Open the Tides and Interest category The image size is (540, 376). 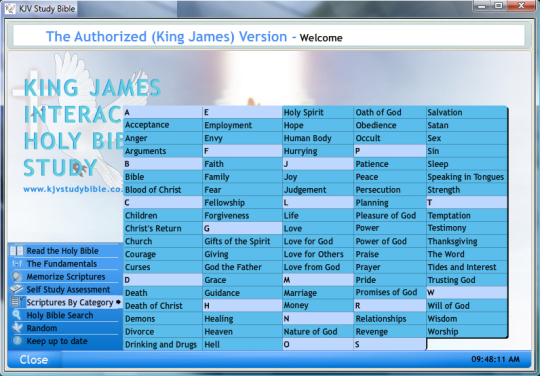[x=467, y=267]
